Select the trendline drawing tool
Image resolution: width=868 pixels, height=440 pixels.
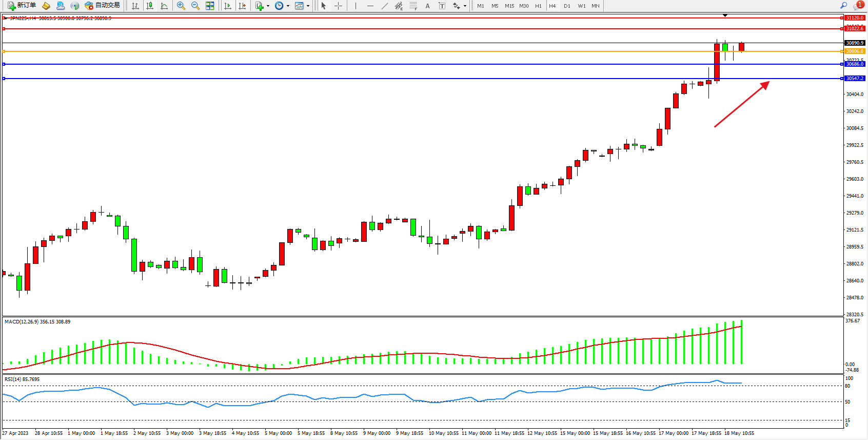tap(385, 6)
